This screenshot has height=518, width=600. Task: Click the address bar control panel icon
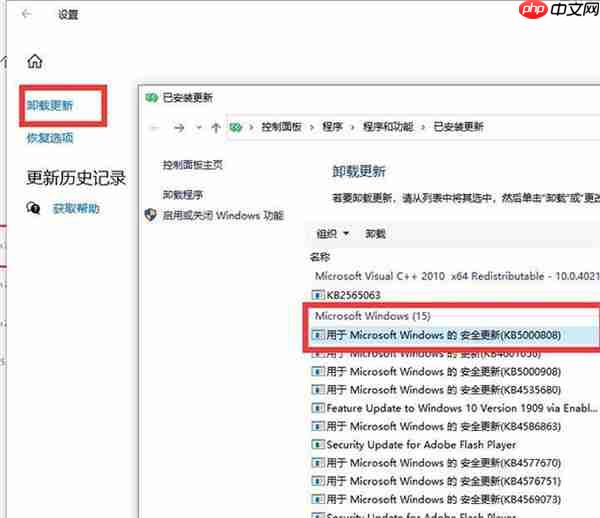[236, 127]
